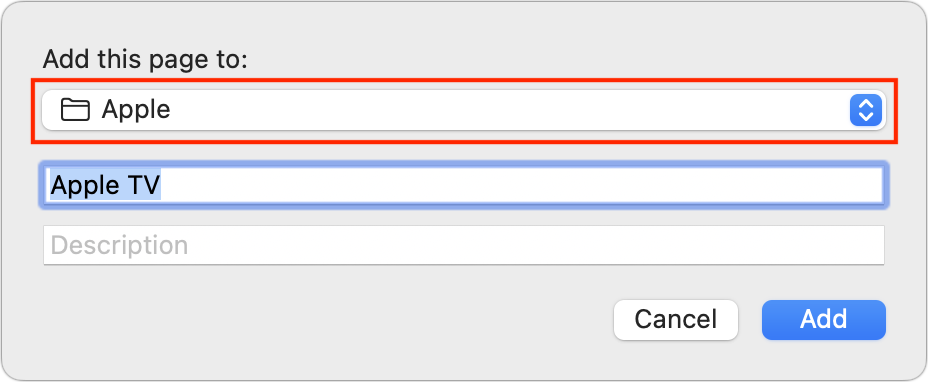Image resolution: width=928 pixels, height=382 pixels.
Task: Click blank dialog area left of Cancel
Action: [x=326, y=320]
